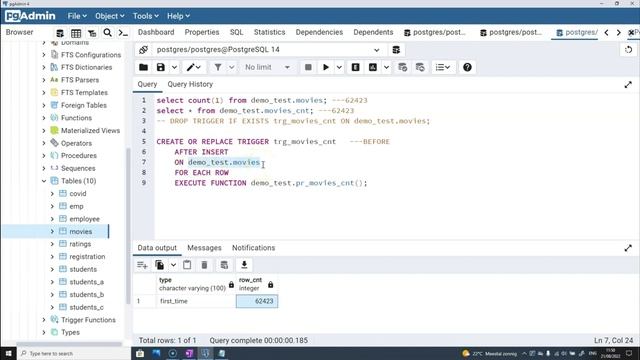Screen dimensions: 640x360
Task: Click the new connection database icon
Action: click(x=396, y=50)
